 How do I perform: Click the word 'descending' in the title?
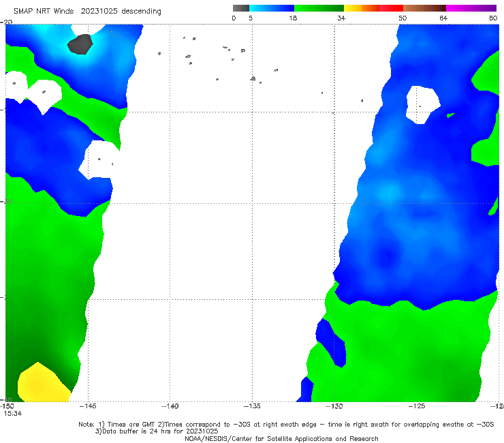point(142,12)
